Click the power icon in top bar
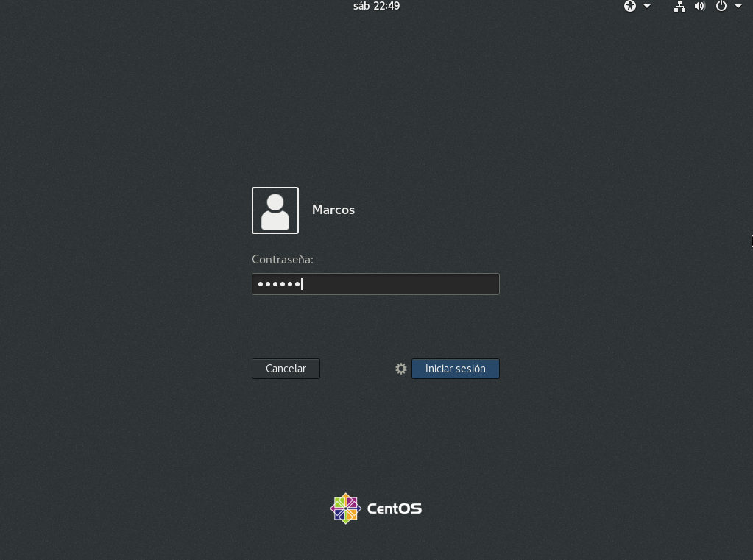753x560 pixels. point(721,6)
